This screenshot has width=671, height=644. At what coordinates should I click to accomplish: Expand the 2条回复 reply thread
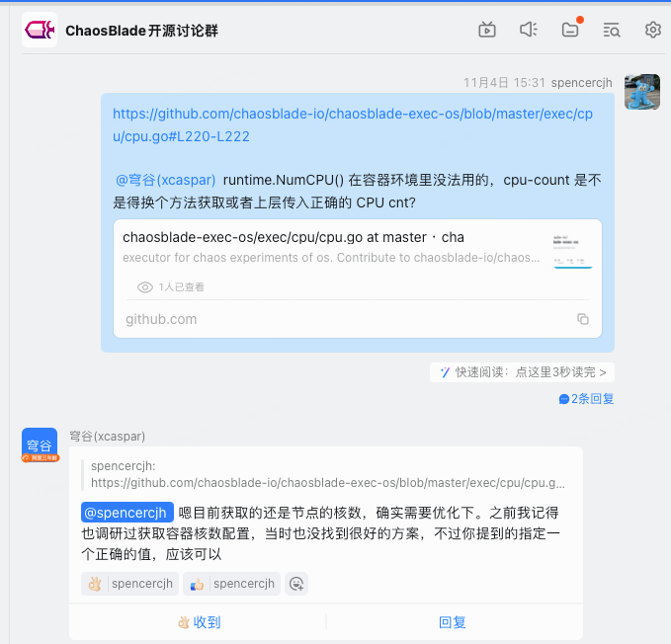click(x=586, y=399)
